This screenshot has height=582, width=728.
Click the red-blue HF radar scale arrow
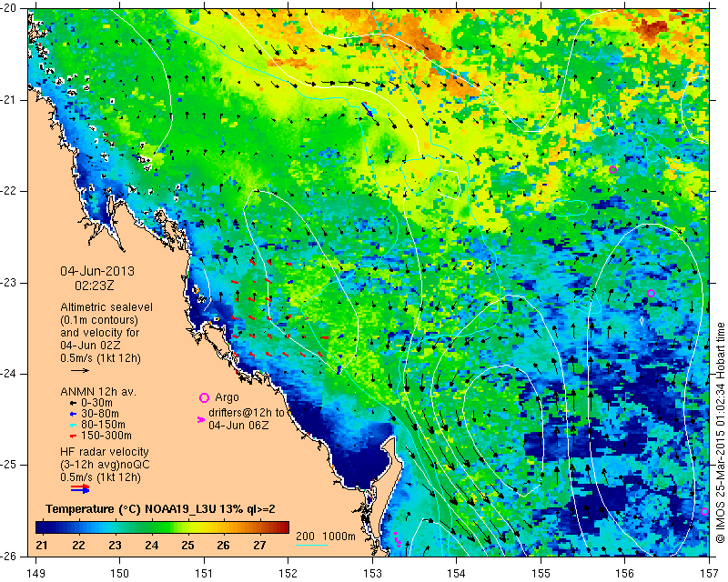(x=80, y=488)
